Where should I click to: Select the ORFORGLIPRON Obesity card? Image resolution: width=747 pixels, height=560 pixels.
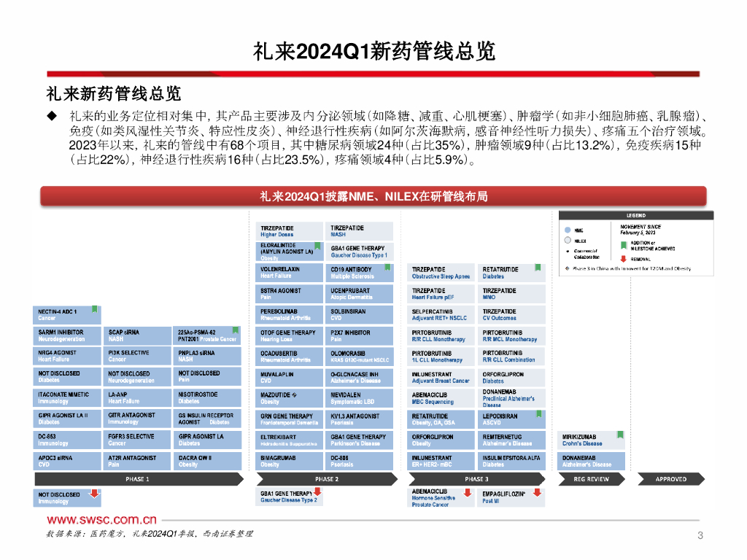pos(441,440)
